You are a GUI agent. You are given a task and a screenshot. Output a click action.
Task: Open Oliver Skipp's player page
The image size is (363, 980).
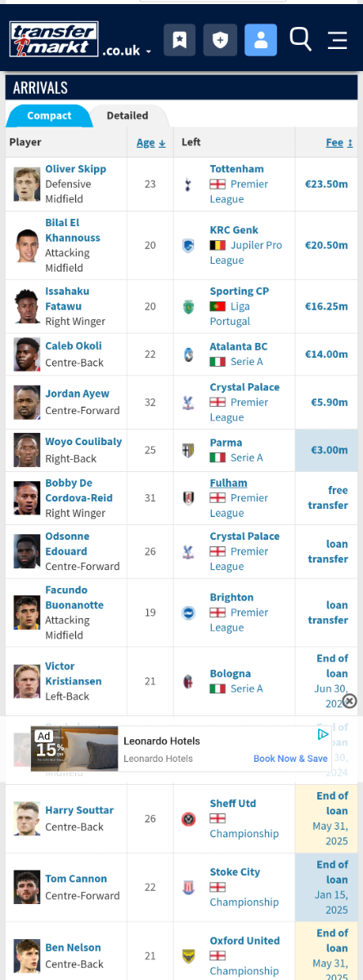tap(75, 169)
